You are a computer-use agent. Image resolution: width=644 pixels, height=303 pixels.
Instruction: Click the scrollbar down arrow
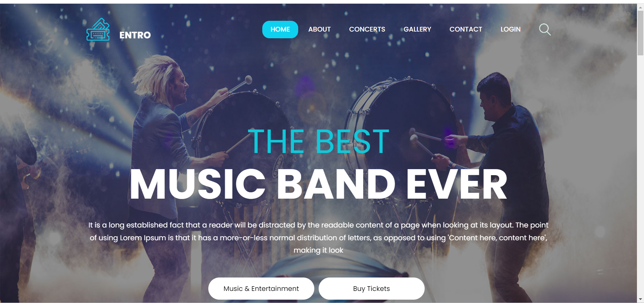(x=640, y=299)
